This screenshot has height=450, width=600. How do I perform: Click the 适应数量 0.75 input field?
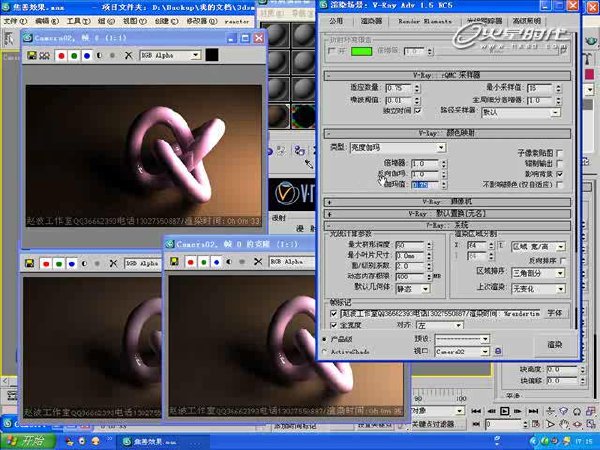point(399,88)
